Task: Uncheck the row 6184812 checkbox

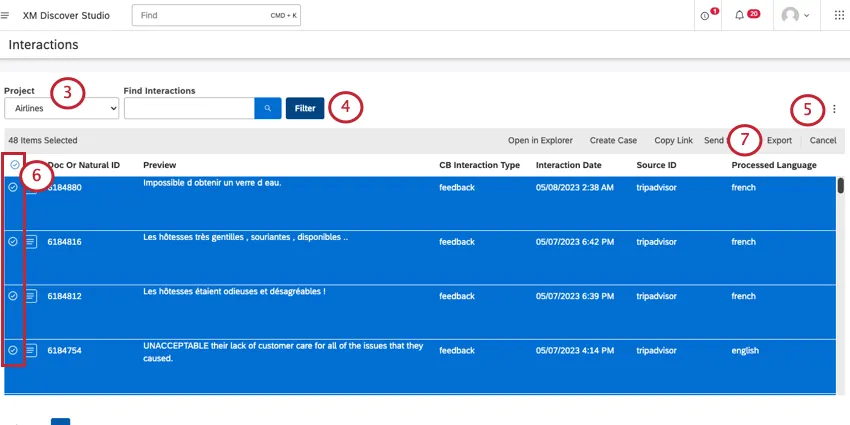Action: pyautogui.click(x=13, y=296)
